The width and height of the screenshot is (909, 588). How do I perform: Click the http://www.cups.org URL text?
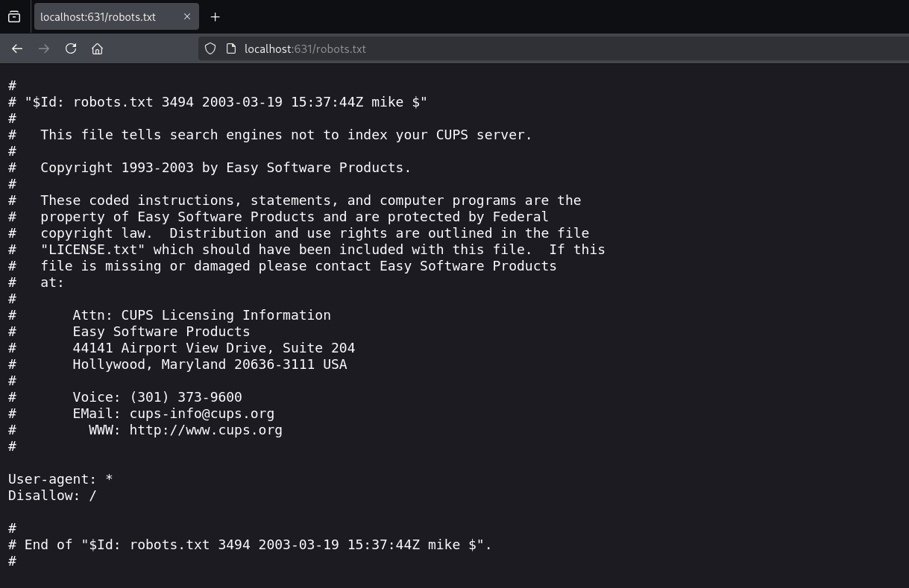pos(206,430)
